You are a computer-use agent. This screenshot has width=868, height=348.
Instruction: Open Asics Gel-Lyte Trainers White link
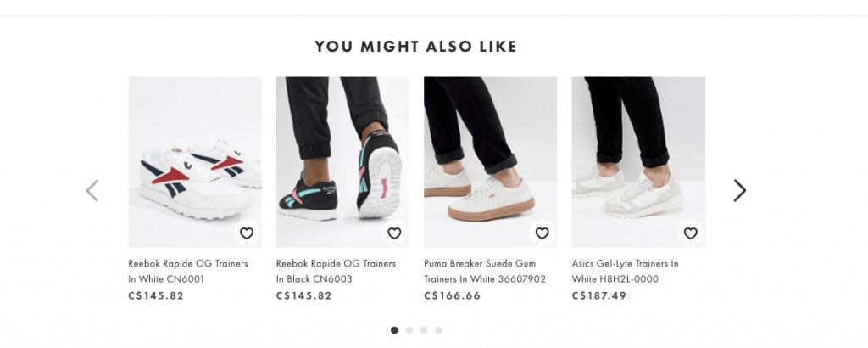(626, 271)
